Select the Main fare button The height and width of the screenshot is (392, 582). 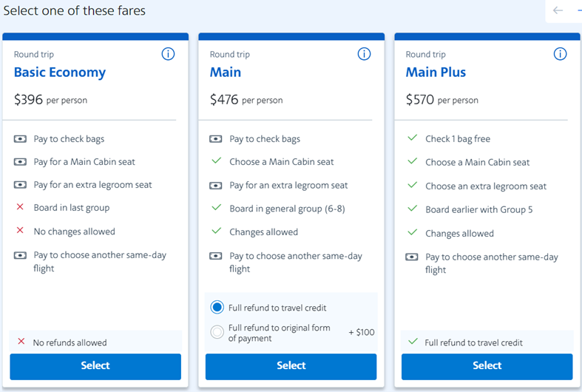(x=291, y=366)
